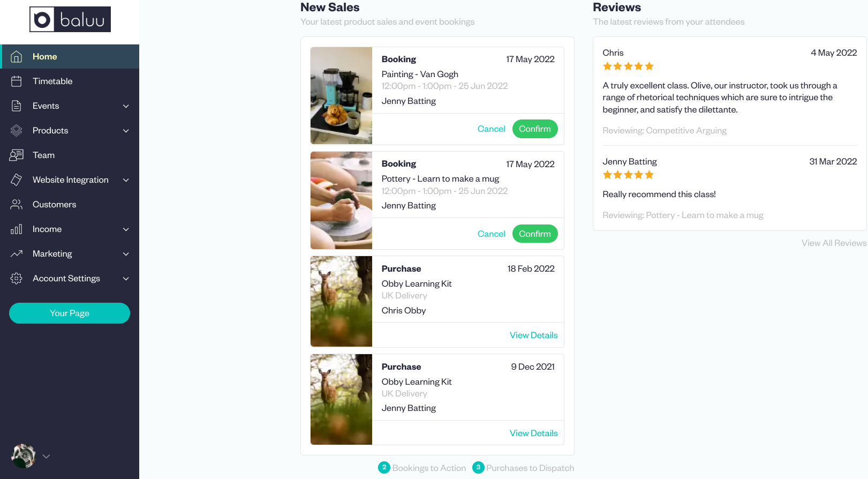Click the Pottery booking thumbnail image
This screenshot has width=868, height=479.
coord(341,200)
